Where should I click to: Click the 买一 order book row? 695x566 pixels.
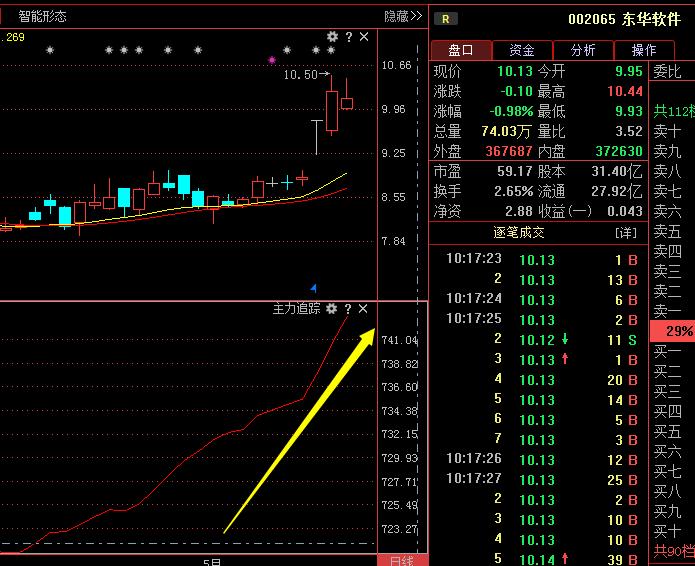pyautogui.click(x=672, y=352)
